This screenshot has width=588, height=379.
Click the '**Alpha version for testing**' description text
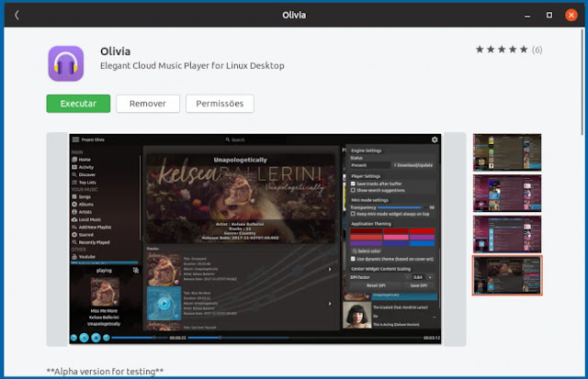point(105,372)
